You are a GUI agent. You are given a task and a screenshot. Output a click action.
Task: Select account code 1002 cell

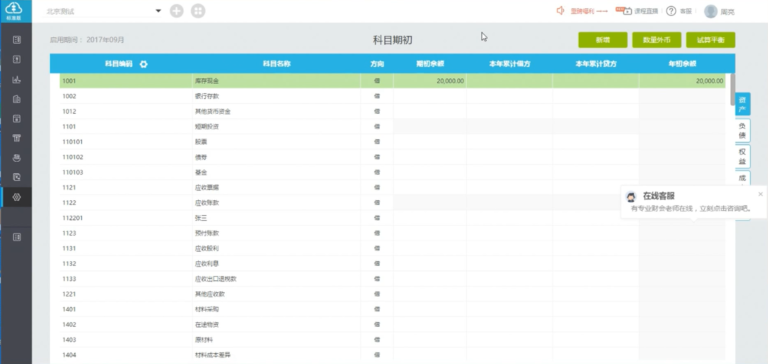126,96
